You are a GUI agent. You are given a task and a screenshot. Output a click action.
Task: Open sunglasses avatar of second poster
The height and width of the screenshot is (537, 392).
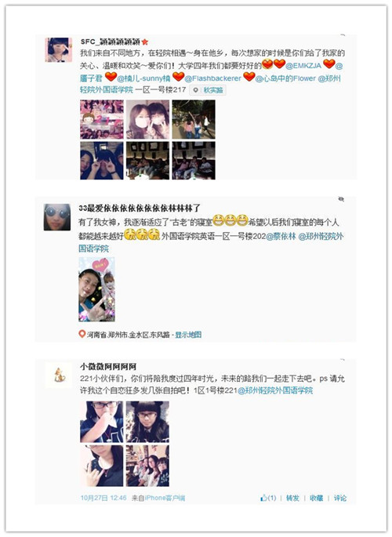point(57,217)
